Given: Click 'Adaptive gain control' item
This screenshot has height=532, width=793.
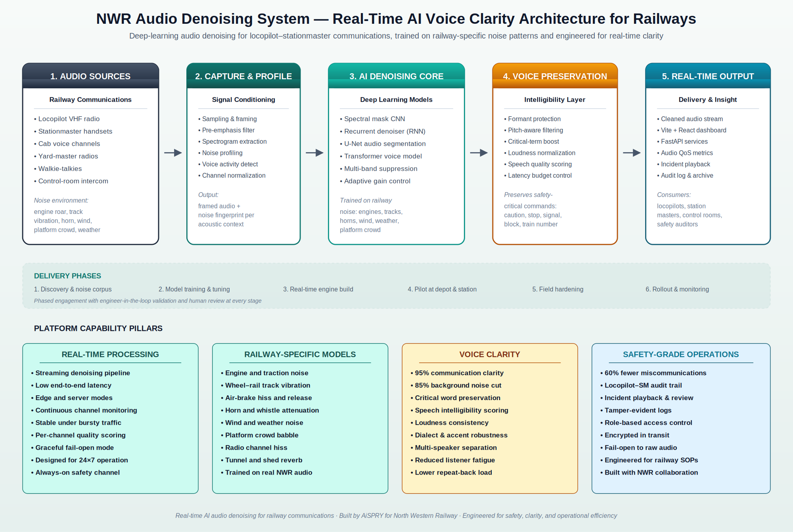Looking at the screenshot, I should 375,181.
